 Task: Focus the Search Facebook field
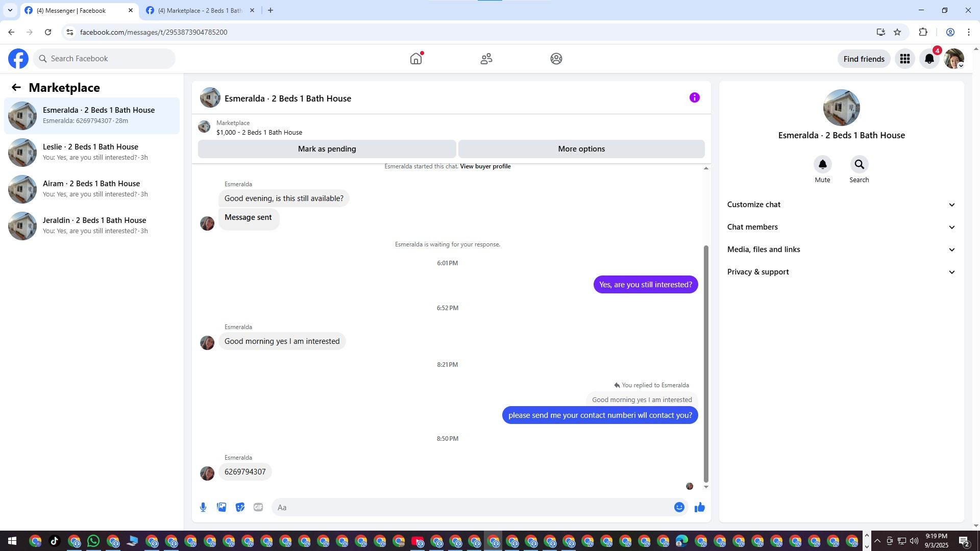point(104,59)
